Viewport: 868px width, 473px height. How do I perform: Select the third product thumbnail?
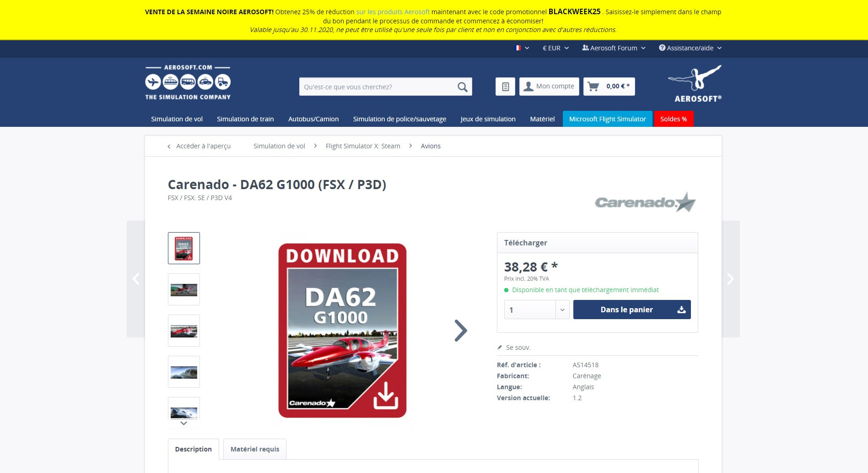tap(184, 331)
